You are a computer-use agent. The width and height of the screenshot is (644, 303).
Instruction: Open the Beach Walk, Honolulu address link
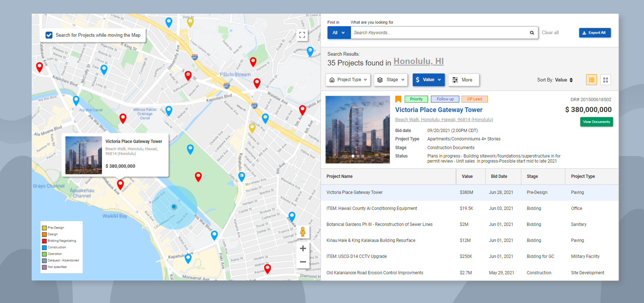tap(444, 120)
